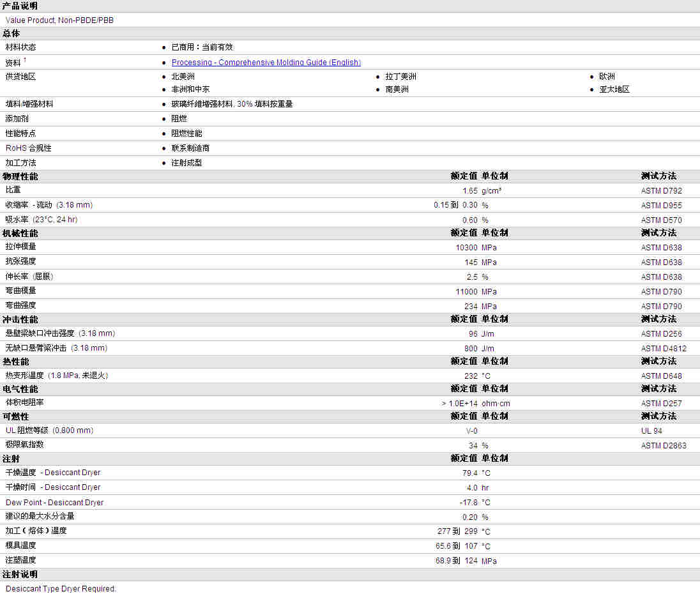Select the 机械性能 section heading
The width and height of the screenshot is (700, 594).
click(x=20, y=233)
